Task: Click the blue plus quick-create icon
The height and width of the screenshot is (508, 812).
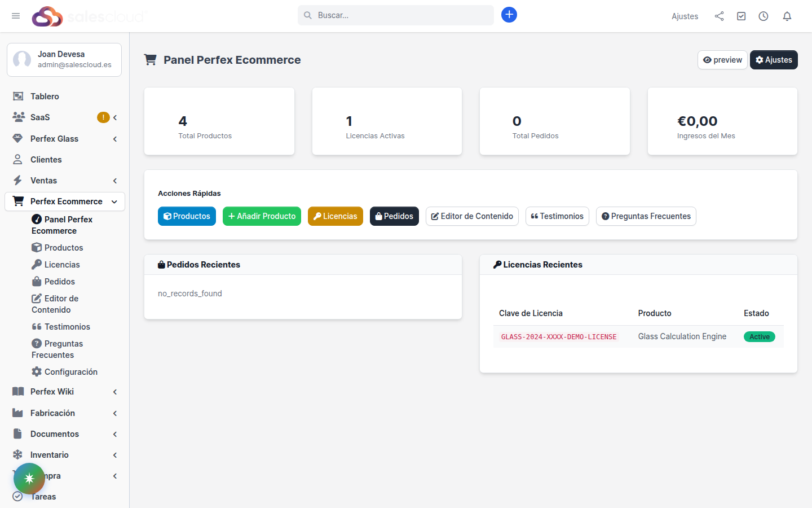Action: (x=509, y=15)
